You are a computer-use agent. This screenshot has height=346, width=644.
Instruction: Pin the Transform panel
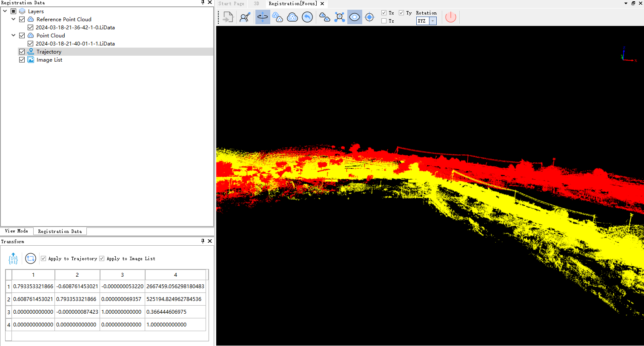pyautogui.click(x=203, y=241)
